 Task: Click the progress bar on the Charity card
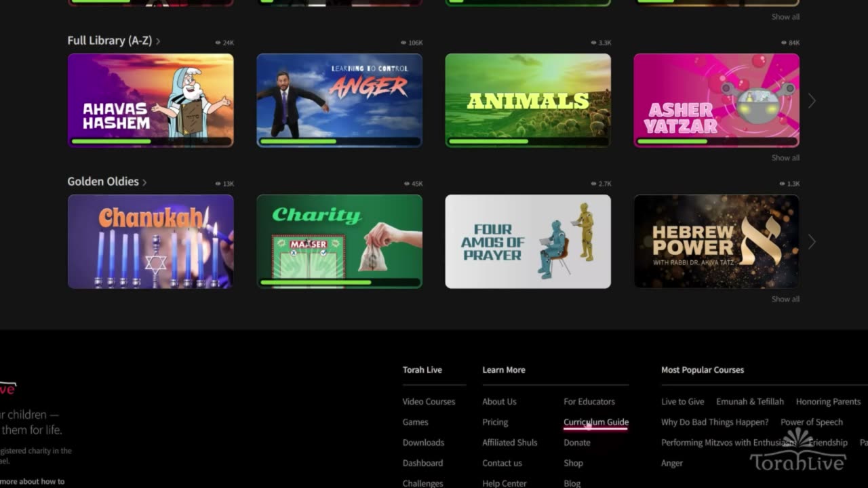click(x=339, y=282)
